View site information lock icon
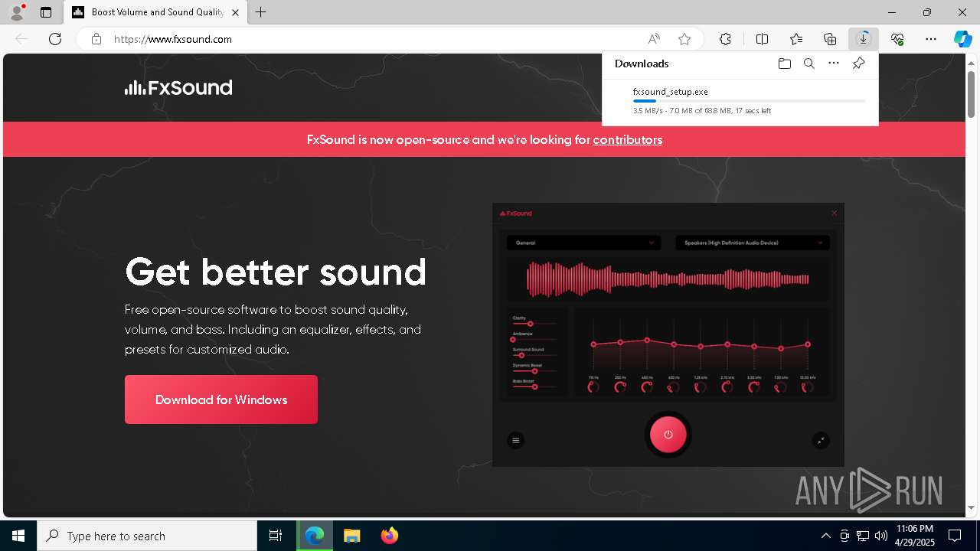This screenshot has height=551, width=980. [96, 39]
